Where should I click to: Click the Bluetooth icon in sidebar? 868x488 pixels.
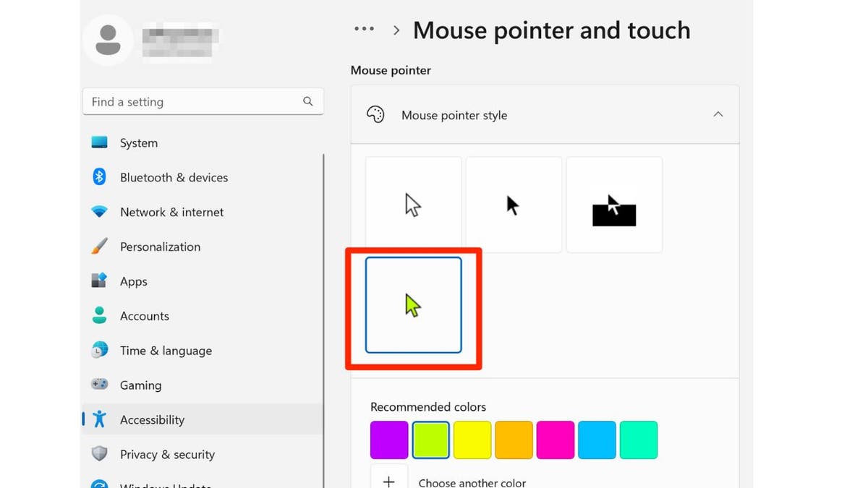tap(100, 177)
